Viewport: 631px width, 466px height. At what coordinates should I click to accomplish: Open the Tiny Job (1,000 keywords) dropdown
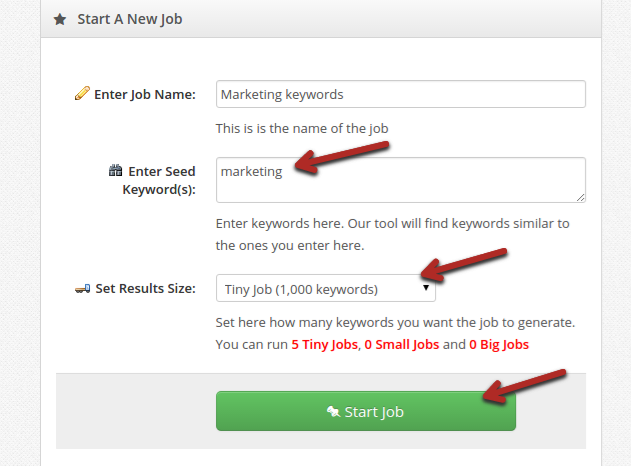point(326,288)
